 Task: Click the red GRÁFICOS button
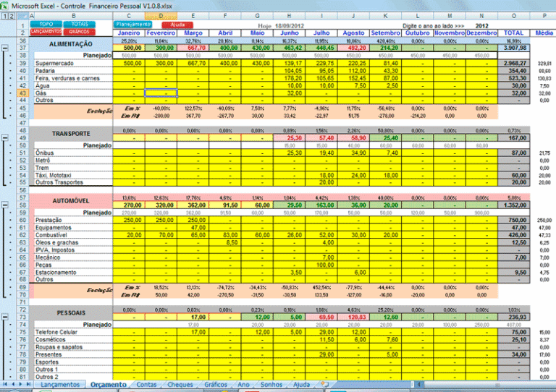coord(80,32)
